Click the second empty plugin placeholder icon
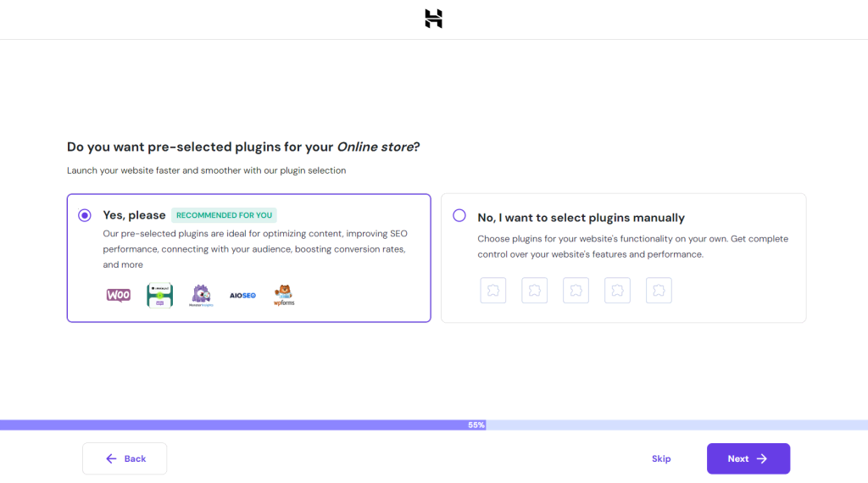Viewport: 868px width, 483px height. click(x=534, y=291)
